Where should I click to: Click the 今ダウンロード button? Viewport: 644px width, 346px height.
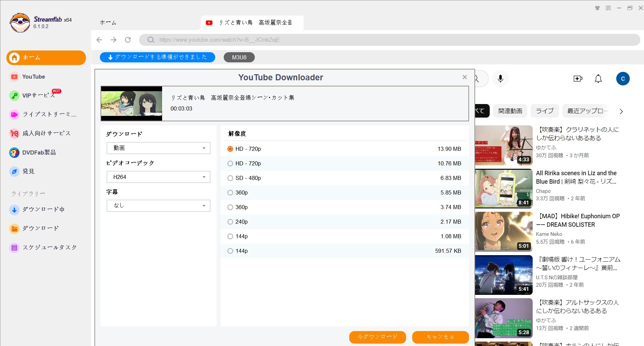pyautogui.click(x=377, y=337)
